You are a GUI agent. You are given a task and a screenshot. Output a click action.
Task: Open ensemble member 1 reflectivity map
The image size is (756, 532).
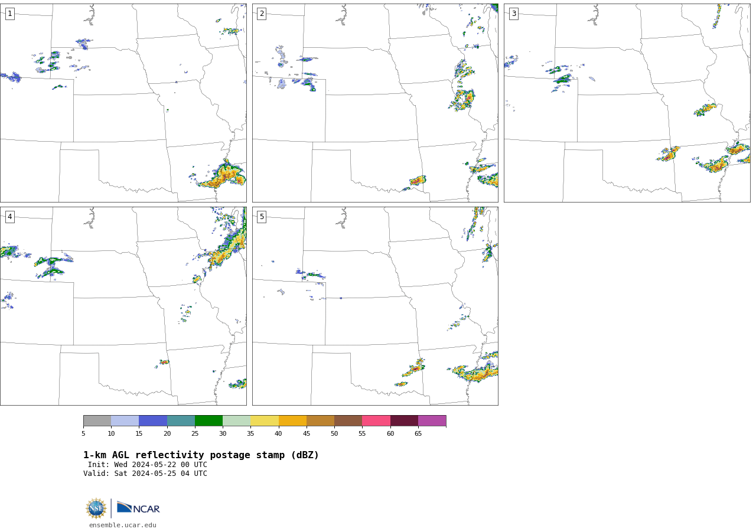tap(123, 103)
